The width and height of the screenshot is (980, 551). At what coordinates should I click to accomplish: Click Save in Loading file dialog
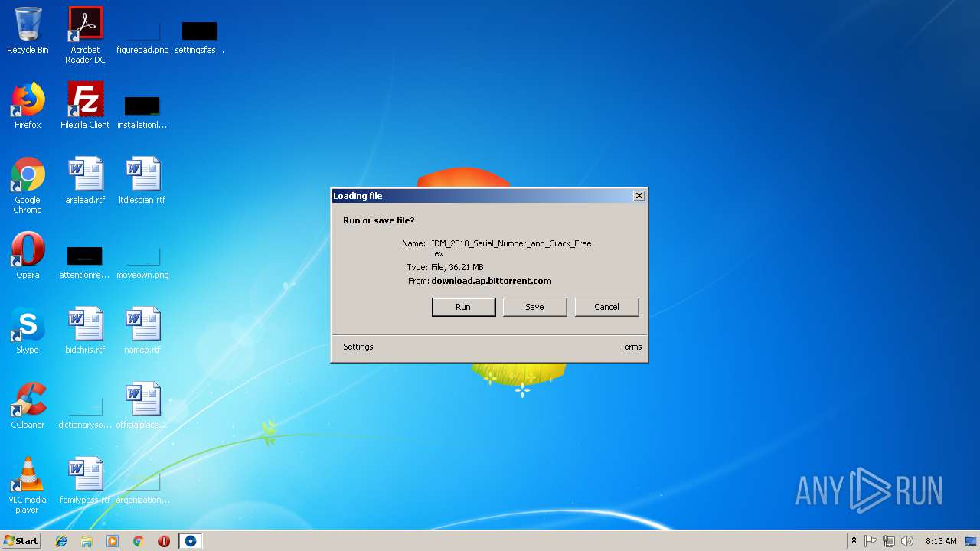(x=534, y=307)
